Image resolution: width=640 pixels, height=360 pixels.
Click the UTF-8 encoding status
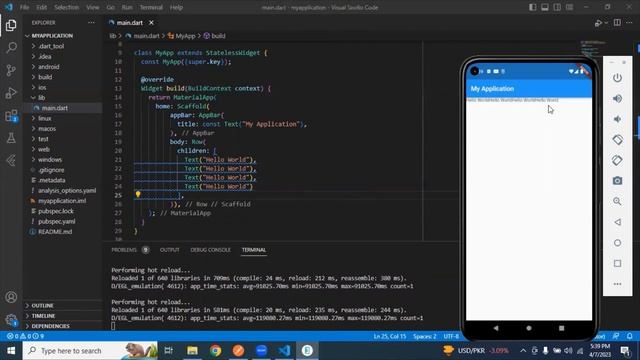pos(451,336)
